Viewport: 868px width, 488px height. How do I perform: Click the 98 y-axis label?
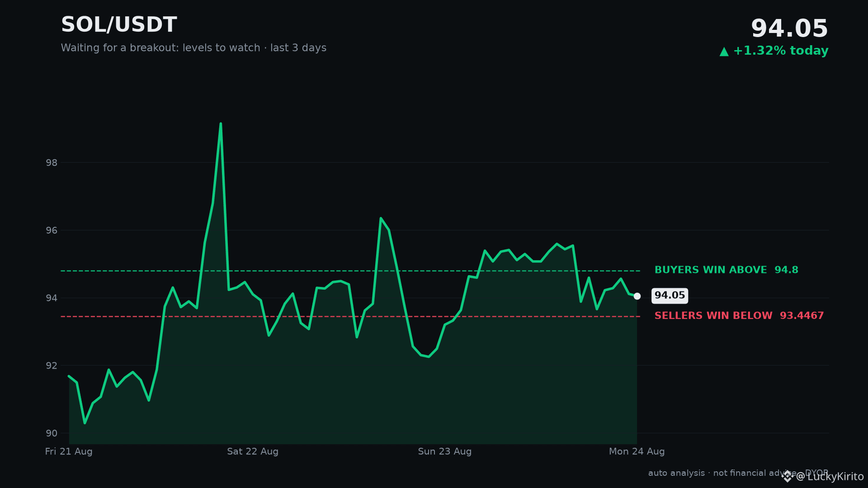tap(52, 163)
